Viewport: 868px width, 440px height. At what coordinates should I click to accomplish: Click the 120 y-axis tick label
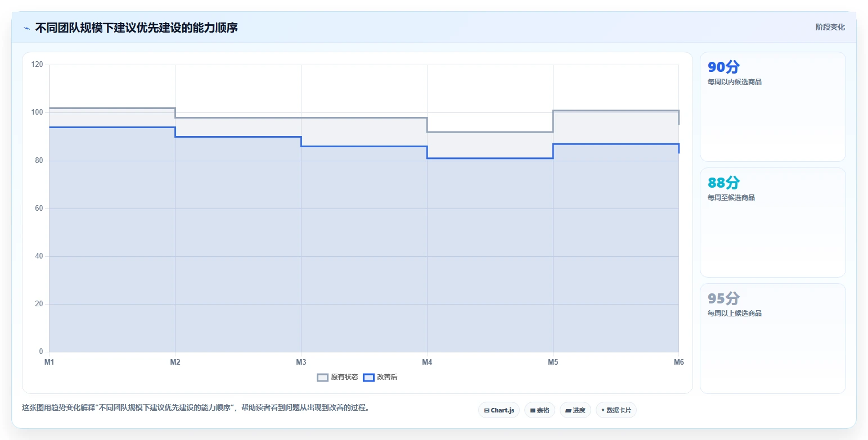[x=37, y=65]
